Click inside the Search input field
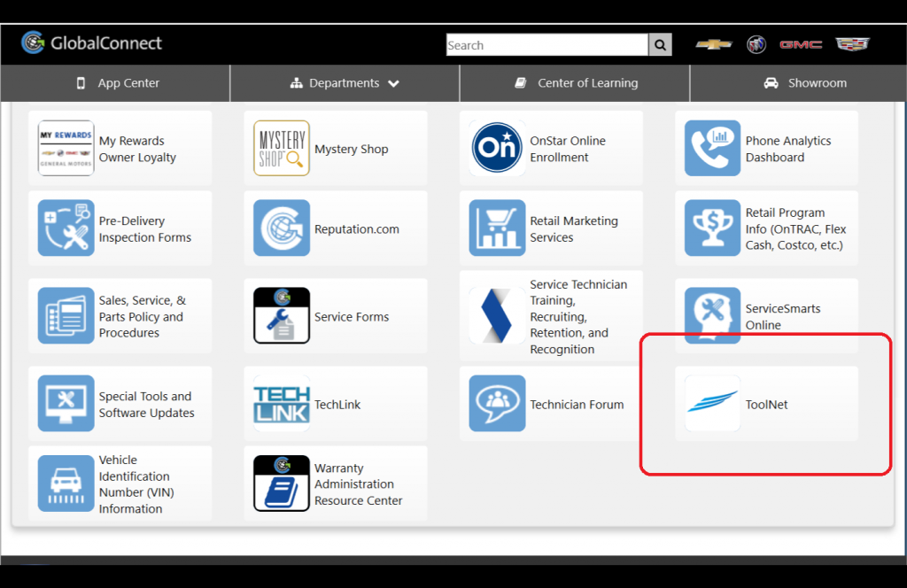This screenshot has height=588, width=907. (545, 44)
